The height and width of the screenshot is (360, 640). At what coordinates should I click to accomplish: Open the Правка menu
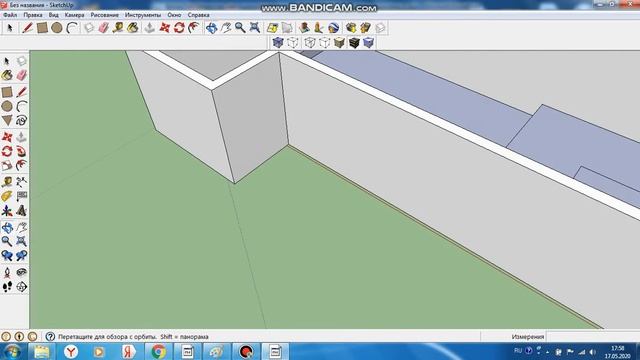click(33, 15)
